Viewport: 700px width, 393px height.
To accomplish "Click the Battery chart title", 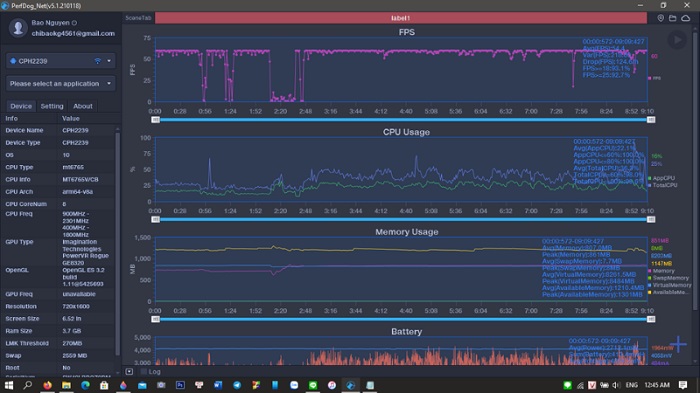I will 406,331.
